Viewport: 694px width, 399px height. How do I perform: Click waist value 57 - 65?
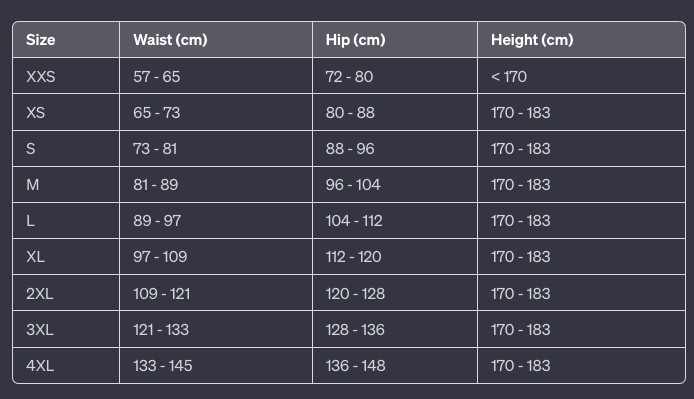pos(157,77)
